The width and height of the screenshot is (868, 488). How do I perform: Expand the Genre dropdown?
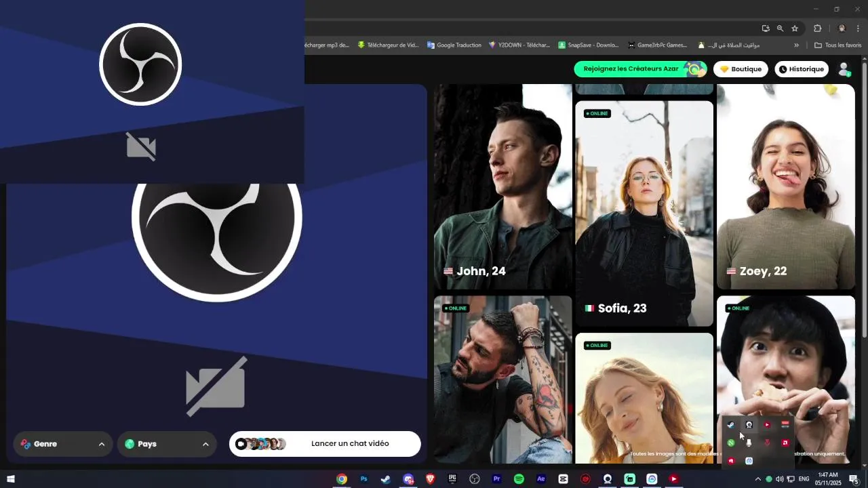tap(63, 444)
